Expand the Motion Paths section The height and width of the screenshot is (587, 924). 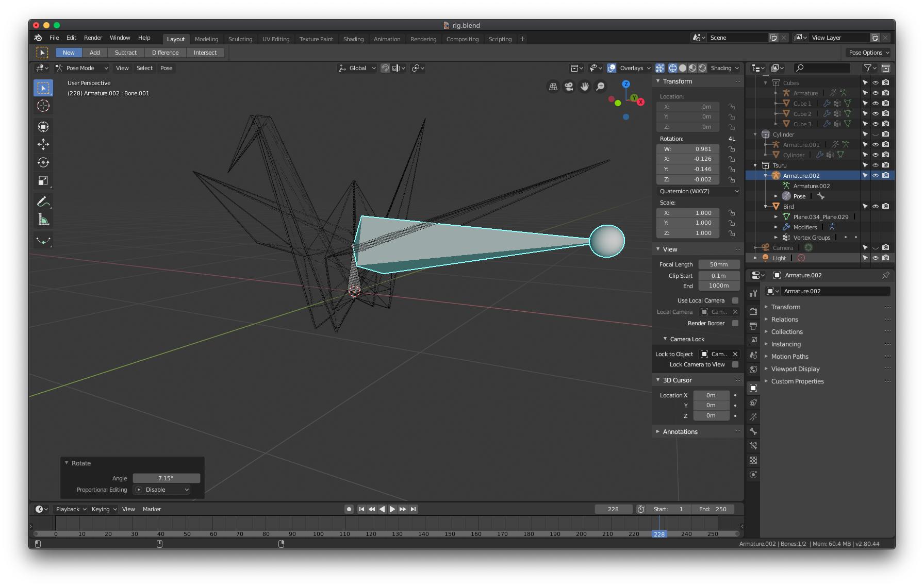789,357
